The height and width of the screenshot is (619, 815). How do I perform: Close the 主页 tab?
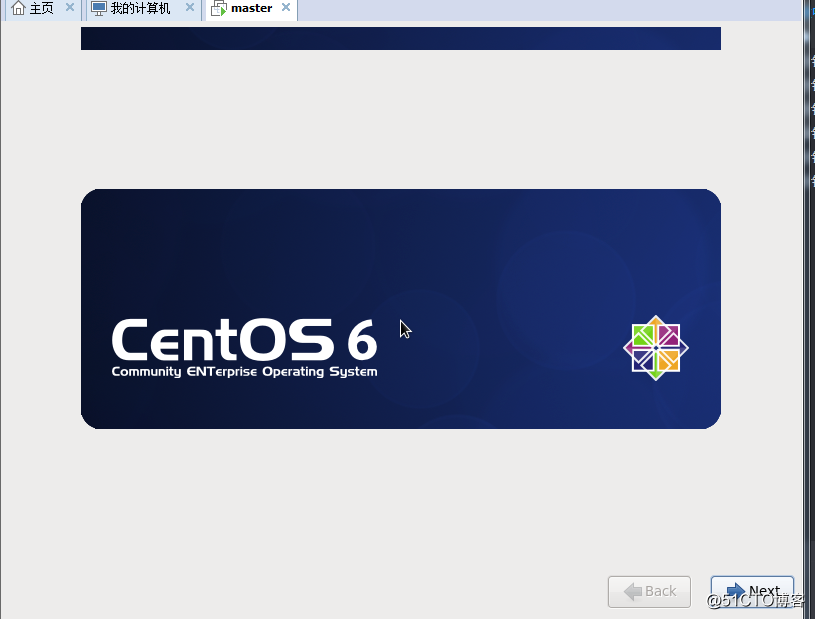[x=70, y=7]
